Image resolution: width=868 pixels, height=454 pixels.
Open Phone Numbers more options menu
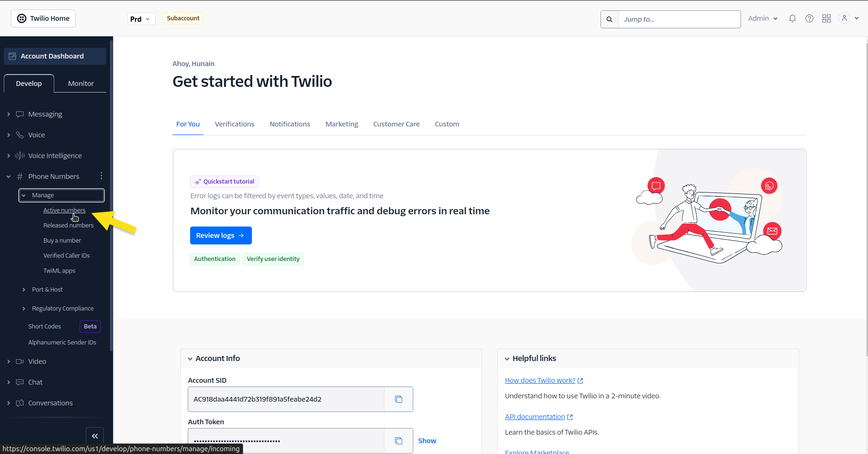point(101,176)
